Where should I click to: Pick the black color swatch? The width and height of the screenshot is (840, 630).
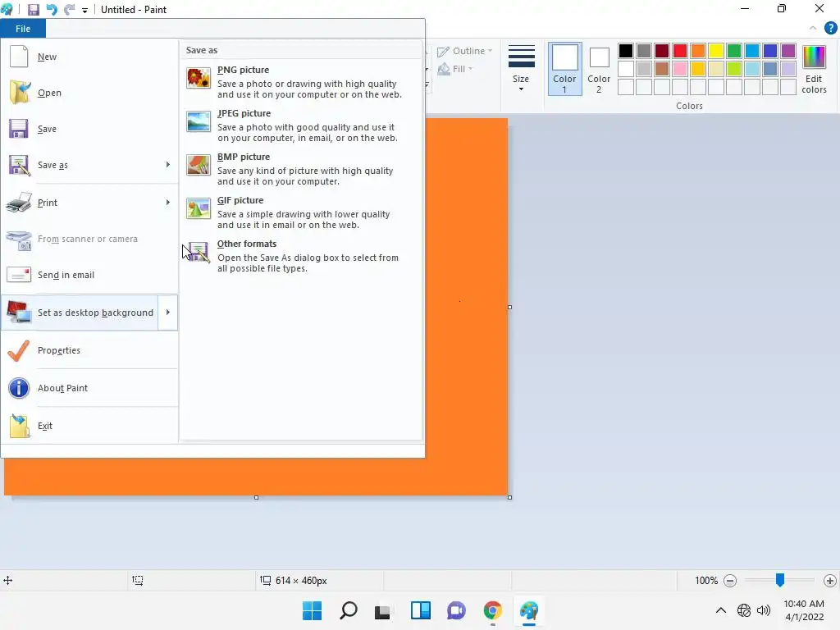point(626,51)
